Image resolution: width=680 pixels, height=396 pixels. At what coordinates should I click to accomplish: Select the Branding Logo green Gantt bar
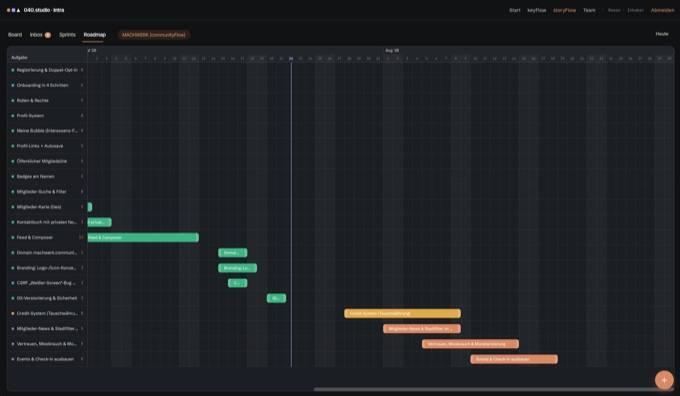pyautogui.click(x=238, y=268)
